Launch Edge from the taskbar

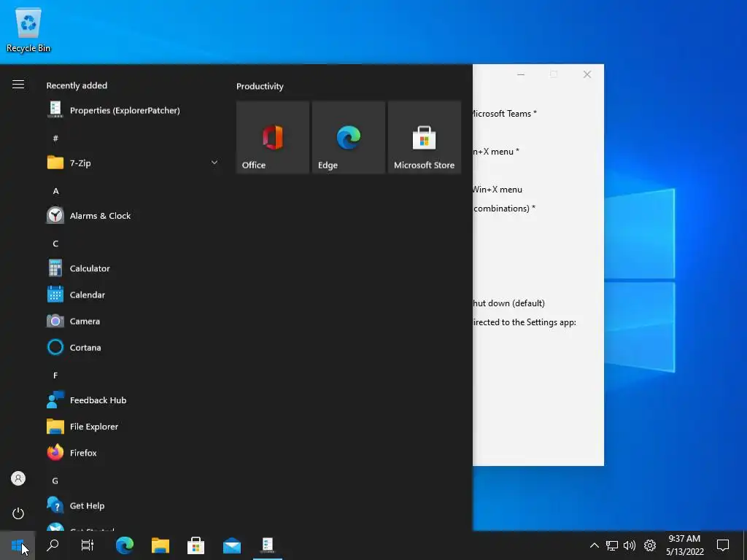[125, 545]
